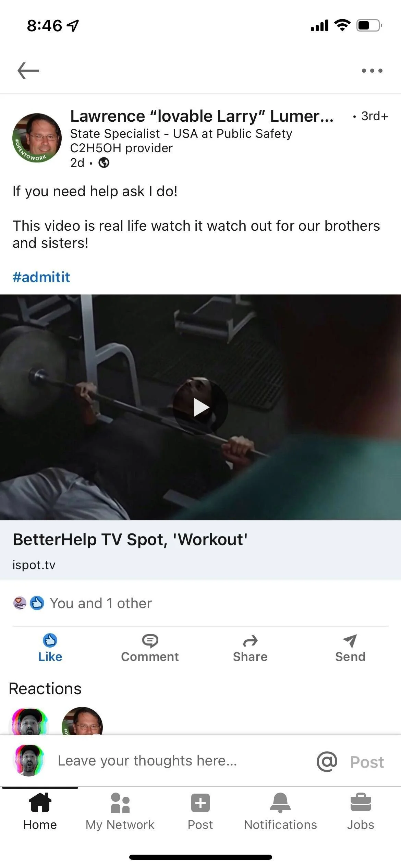The height and width of the screenshot is (868, 401).
Task: Tap the Send paper plane icon
Action: tap(350, 641)
